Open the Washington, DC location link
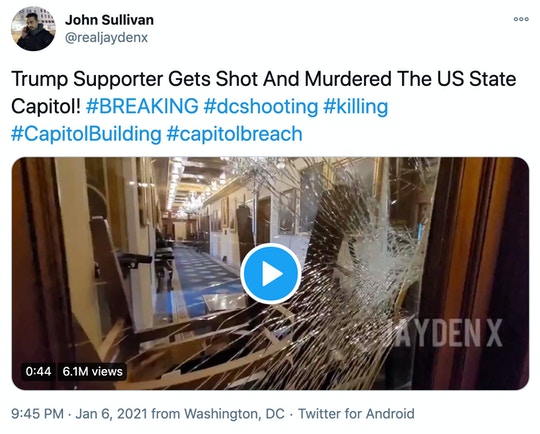The height and width of the screenshot is (434, 540). [x=234, y=413]
